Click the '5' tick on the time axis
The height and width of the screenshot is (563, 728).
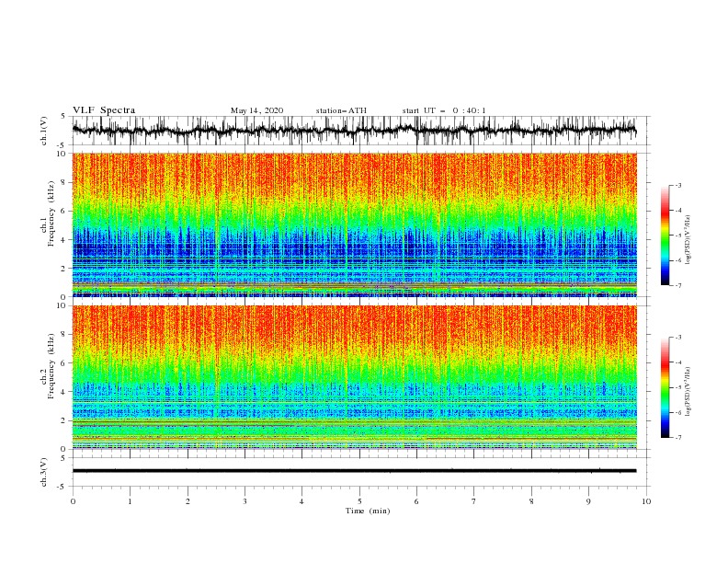point(359,501)
